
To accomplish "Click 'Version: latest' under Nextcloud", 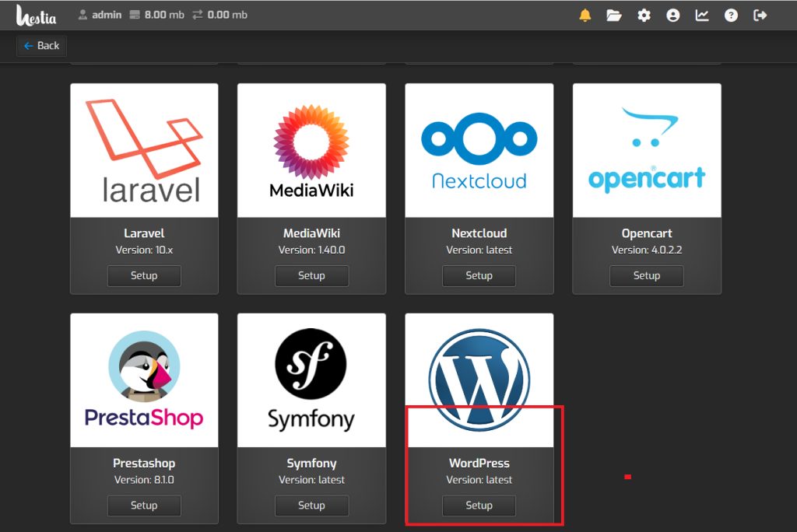I will [479, 250].
